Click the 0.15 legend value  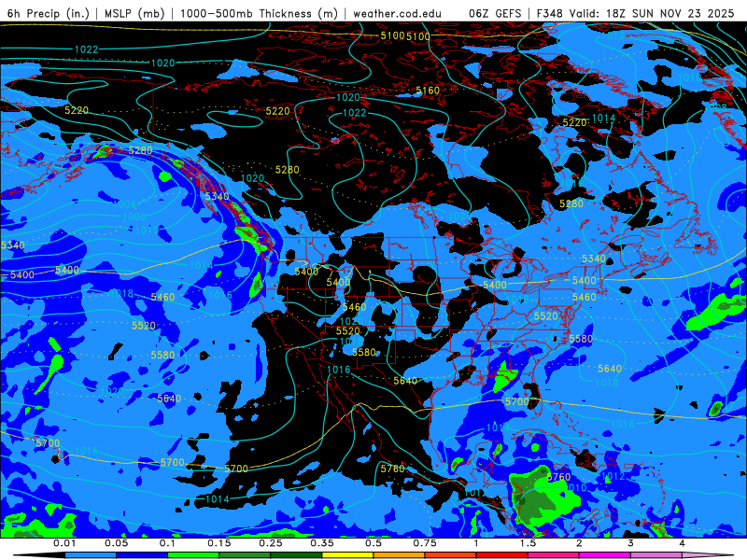219,543
